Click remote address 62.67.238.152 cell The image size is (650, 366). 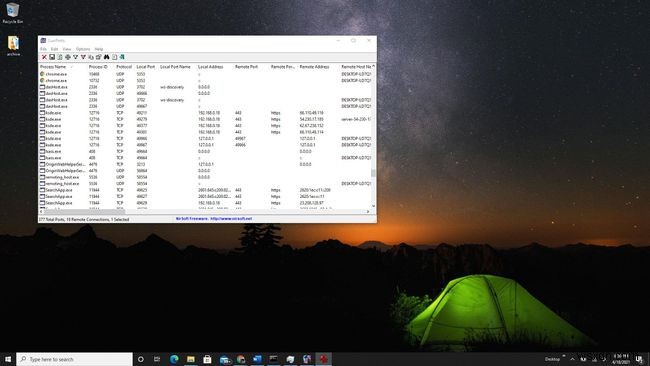click(311, 126)
